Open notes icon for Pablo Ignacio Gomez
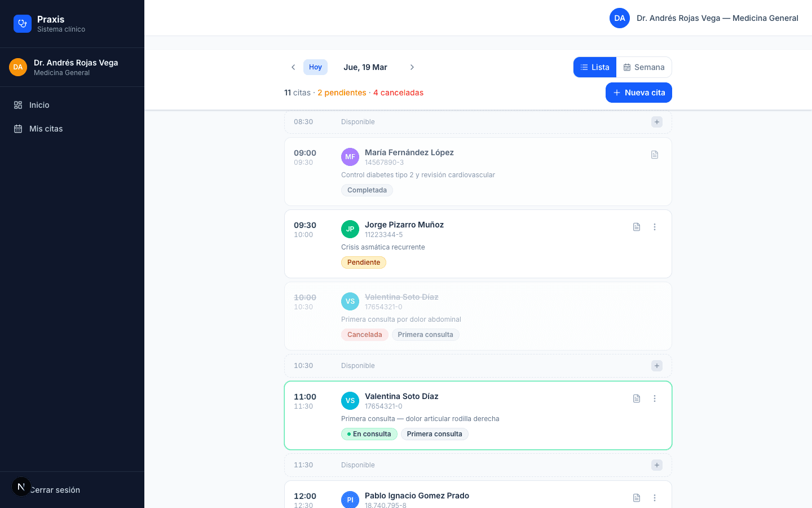Viewport: 812px width, 508px height. click(637, 498)
